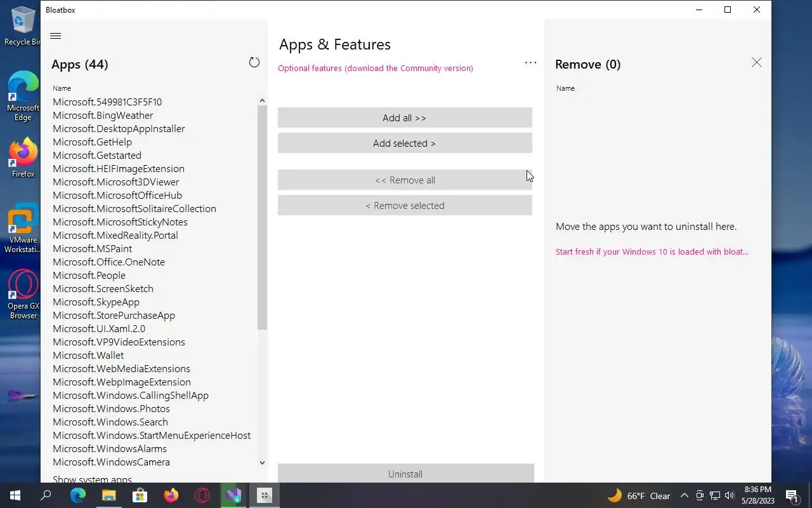Click the Add selected > button

pos(405,143)
